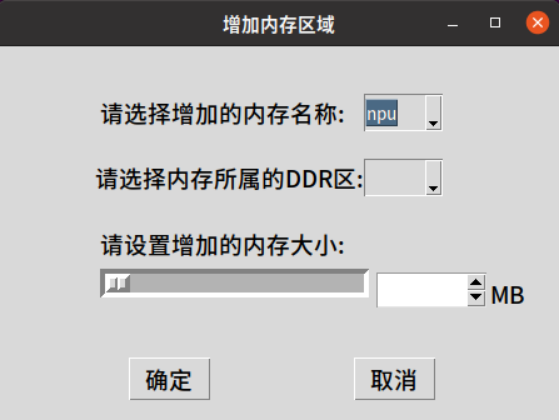Click the memory size slider handle

tap(118, 283)
